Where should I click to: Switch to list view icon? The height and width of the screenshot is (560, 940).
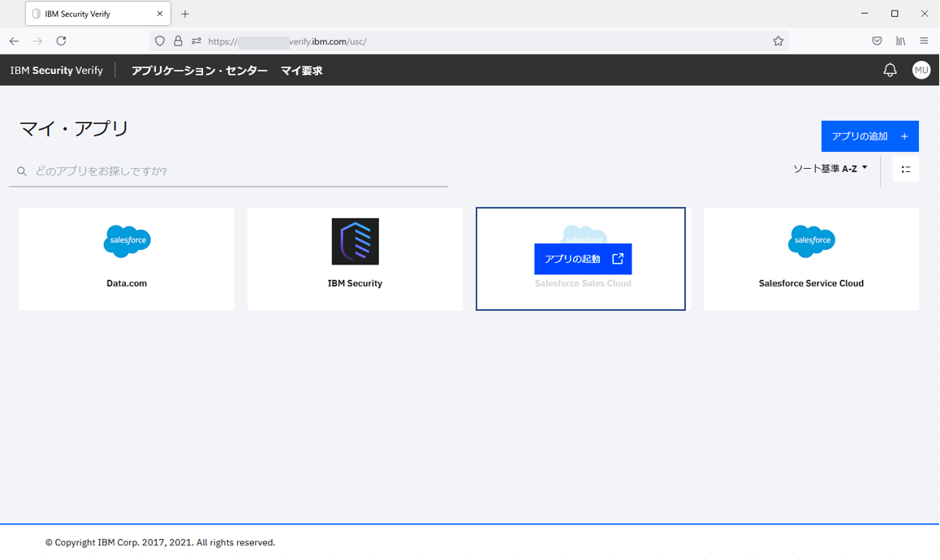pos(906,169)
